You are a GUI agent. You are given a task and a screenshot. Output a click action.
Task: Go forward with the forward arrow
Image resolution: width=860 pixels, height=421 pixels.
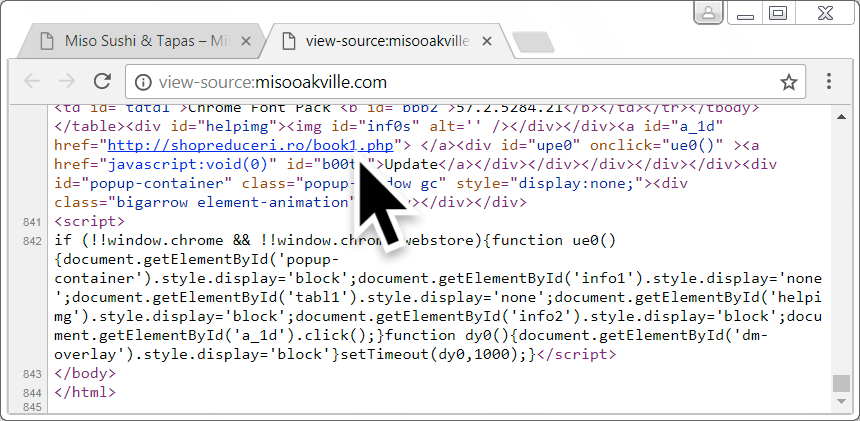(67, 82)
